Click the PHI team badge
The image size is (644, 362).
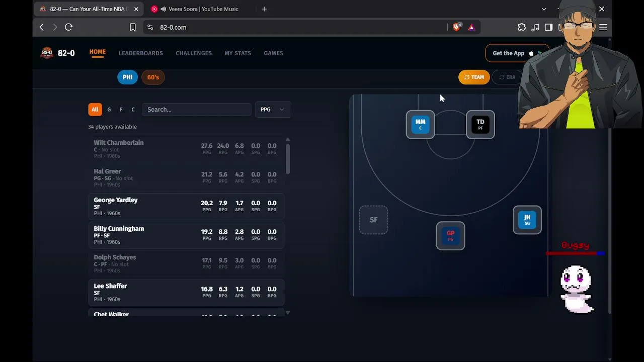tap(127, 77)
